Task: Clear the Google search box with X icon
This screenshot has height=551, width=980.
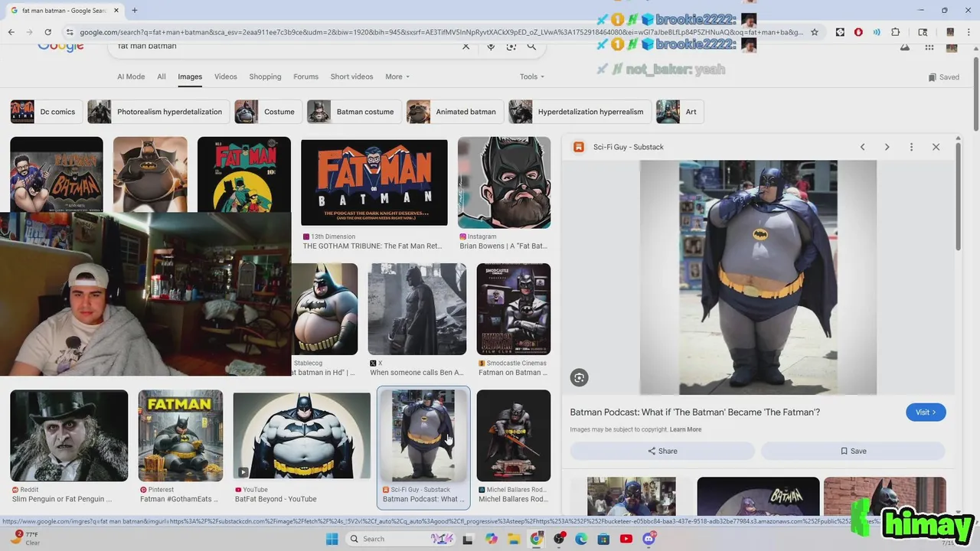Action: point(465,47)
